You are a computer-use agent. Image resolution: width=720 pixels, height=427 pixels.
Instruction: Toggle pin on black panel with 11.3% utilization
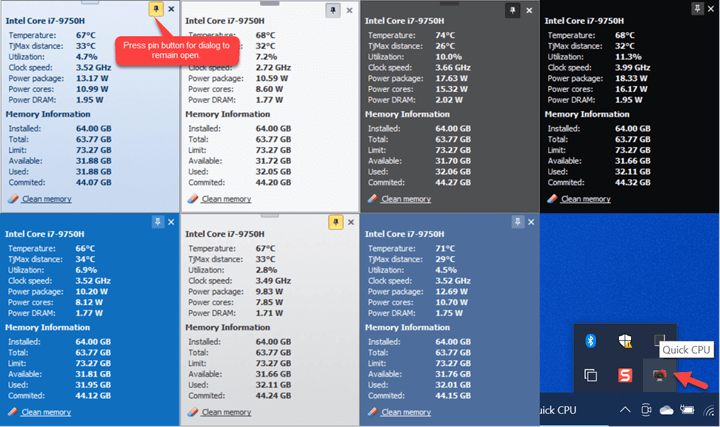point(697,9)
